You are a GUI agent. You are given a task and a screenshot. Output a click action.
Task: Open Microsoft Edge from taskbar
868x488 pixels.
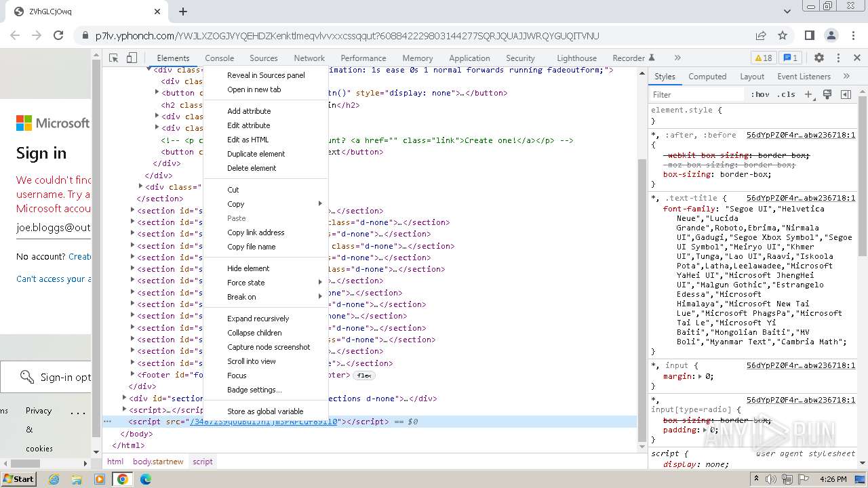[x=145, y=479]
